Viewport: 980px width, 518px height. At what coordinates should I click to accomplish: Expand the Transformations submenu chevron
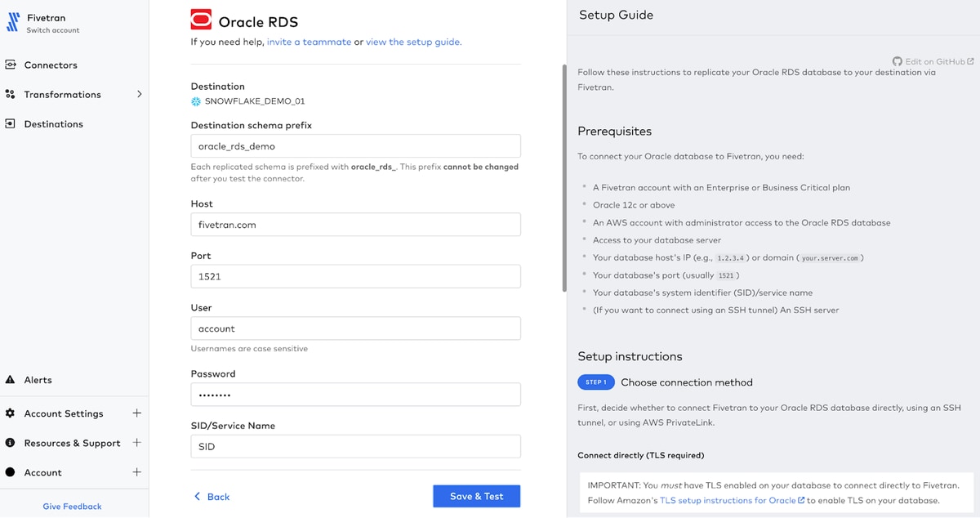point(139,95)
